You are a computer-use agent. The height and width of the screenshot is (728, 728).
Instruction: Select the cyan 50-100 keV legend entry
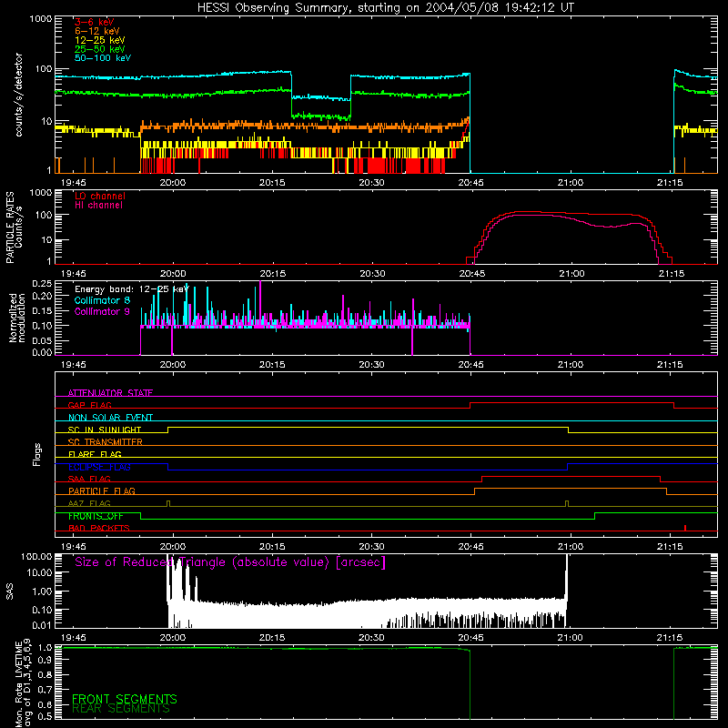pyautogui.click(x=103, y=58)
